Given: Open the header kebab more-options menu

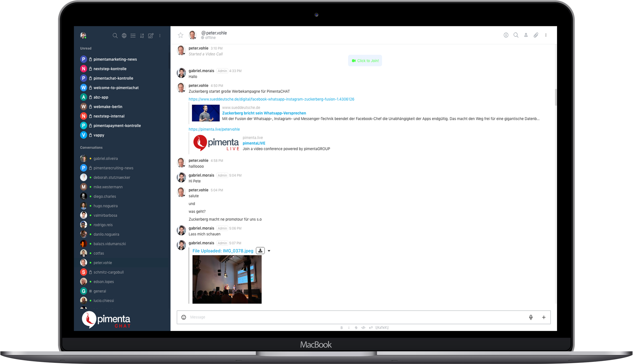Looking at the screenshot, I should point(546,35).
